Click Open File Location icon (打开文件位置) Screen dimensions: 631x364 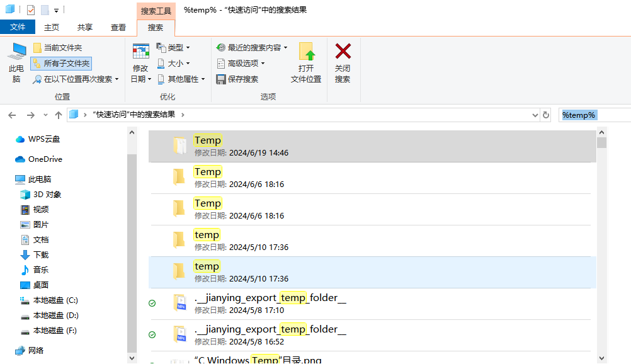tap(306, 52)
